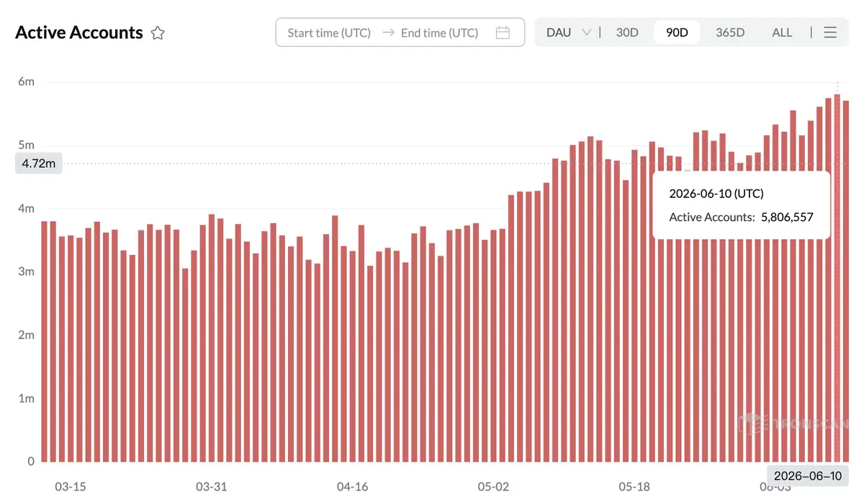The width and height of the screenshot is (864, 504).
Task: Click the Start time (UTC) field
Action: pyautogui.click(x=329, y=32)
